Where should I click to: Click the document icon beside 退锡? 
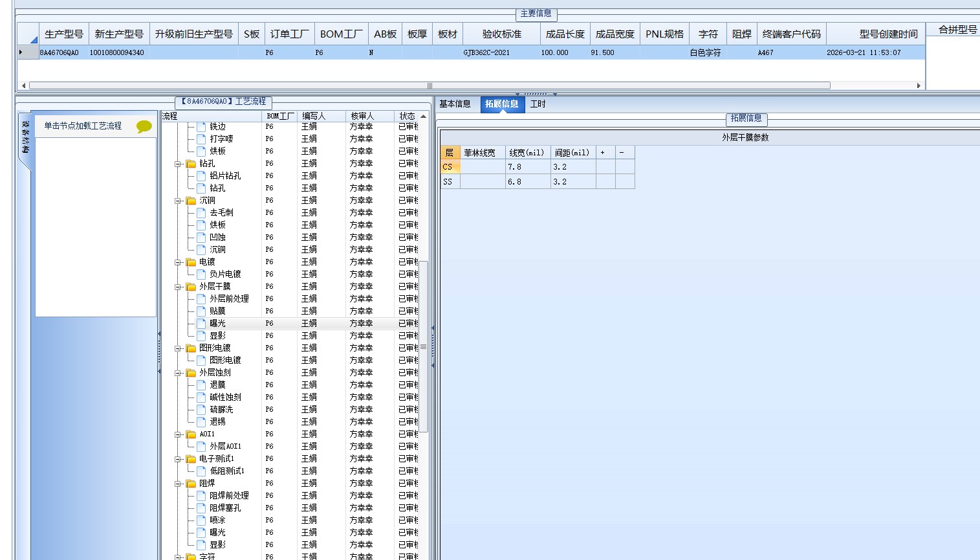coord(201,421)
